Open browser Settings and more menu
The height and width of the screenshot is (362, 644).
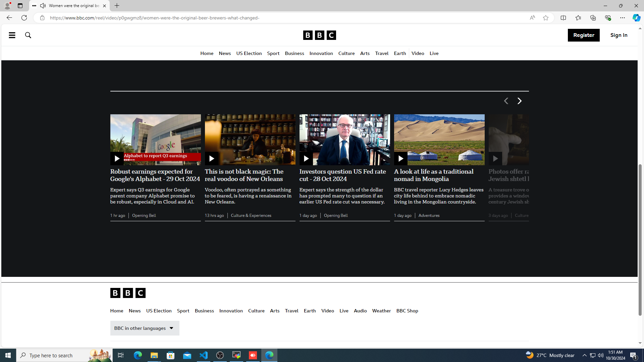click(x=622, y=18)
